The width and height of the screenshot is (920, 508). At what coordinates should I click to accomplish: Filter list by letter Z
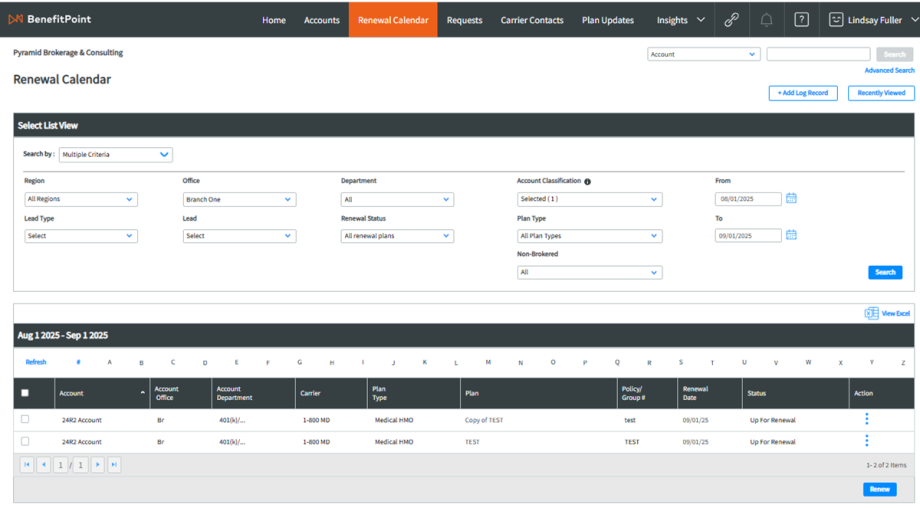click(x=903, y=363)
